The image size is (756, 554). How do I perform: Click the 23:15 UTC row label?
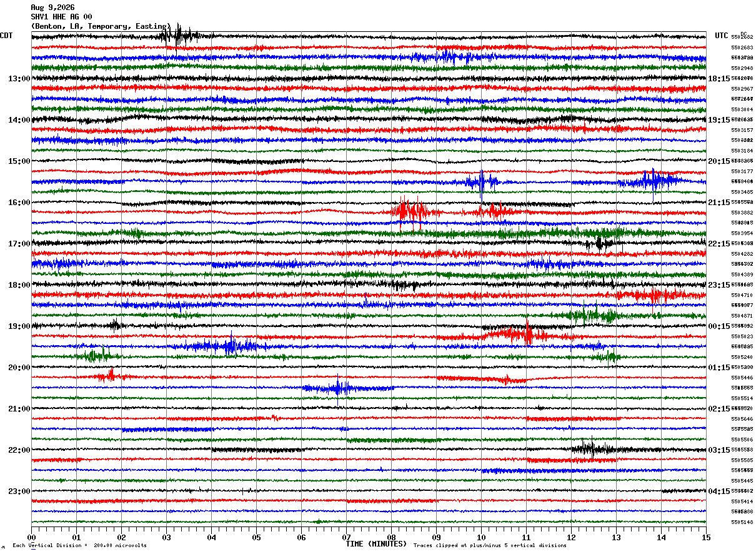719,285
